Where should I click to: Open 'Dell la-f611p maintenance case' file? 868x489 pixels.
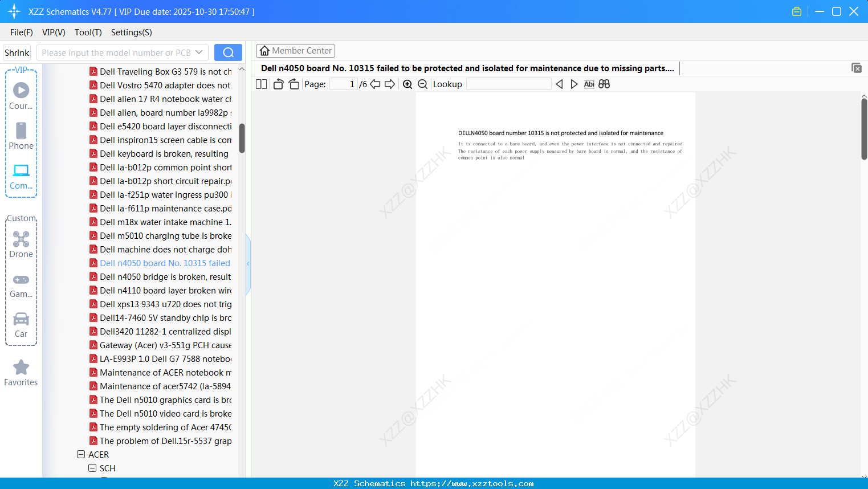[x=160, y=209]
